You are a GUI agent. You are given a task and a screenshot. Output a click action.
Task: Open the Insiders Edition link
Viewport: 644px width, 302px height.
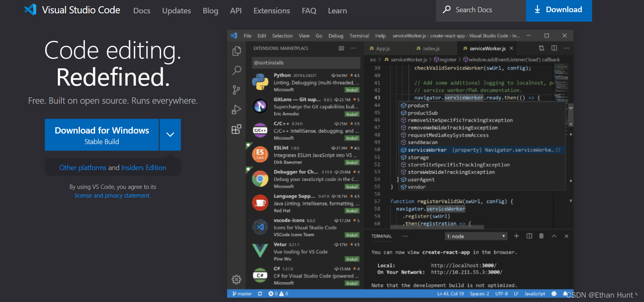click(144, 168)
